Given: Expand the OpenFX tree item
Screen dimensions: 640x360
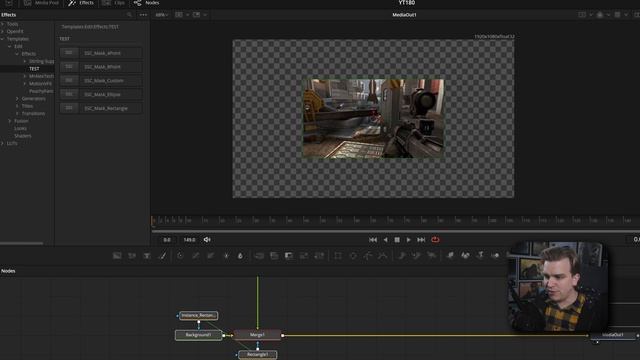Looking at the screenshot, I should (2, 31).
